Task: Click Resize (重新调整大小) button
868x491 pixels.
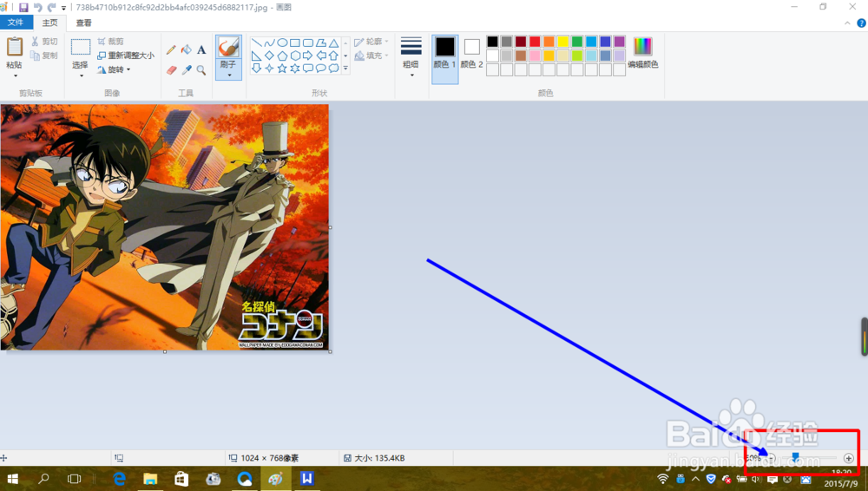Action: click(126, 56)
